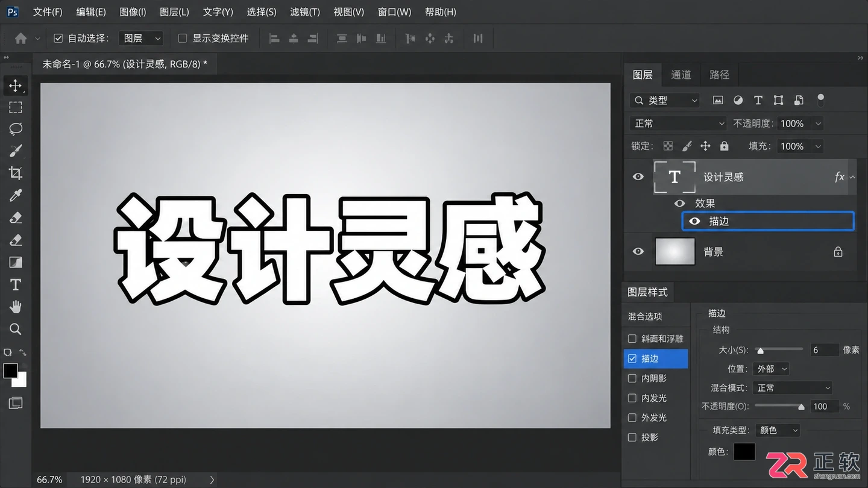Hide the 设计灵感 text layer
The image size is (868, 488).
click(x=638, y=177)
